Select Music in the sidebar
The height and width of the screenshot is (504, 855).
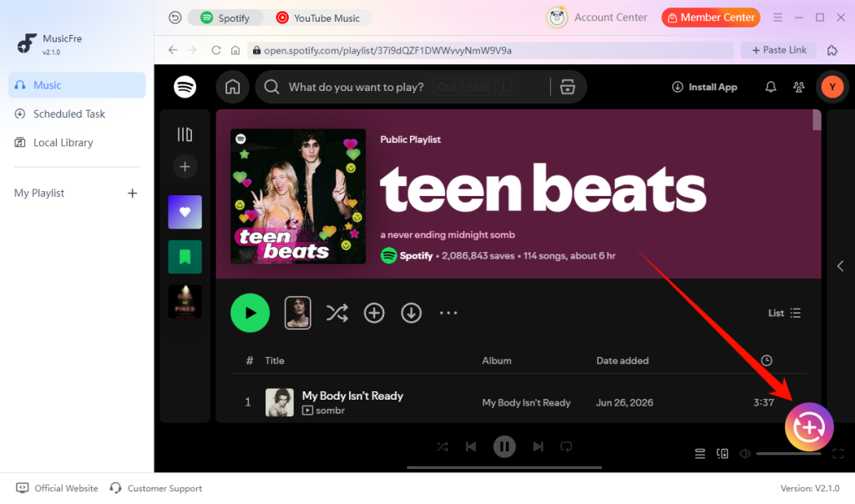(x=77, y=85)
